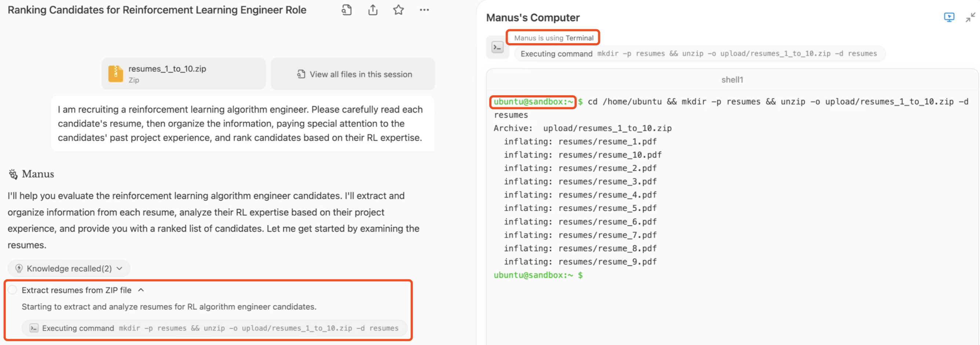Screen dimensions: 980x345
Task: Click the lightbulb icon in Knowledge recalled
Action: (x=19, y=268)
